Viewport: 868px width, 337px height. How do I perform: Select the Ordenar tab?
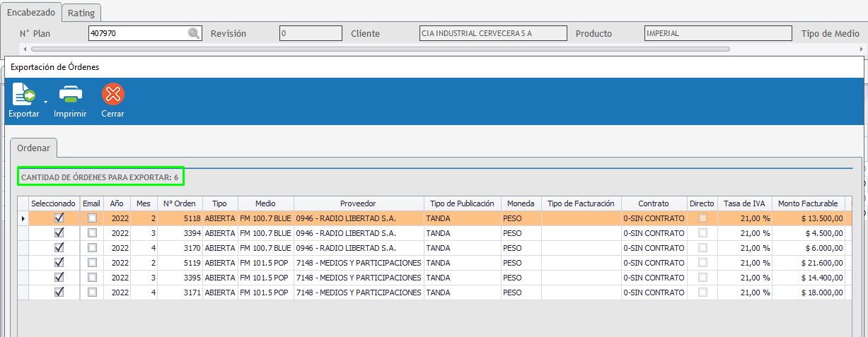click(x=33, y=148)
